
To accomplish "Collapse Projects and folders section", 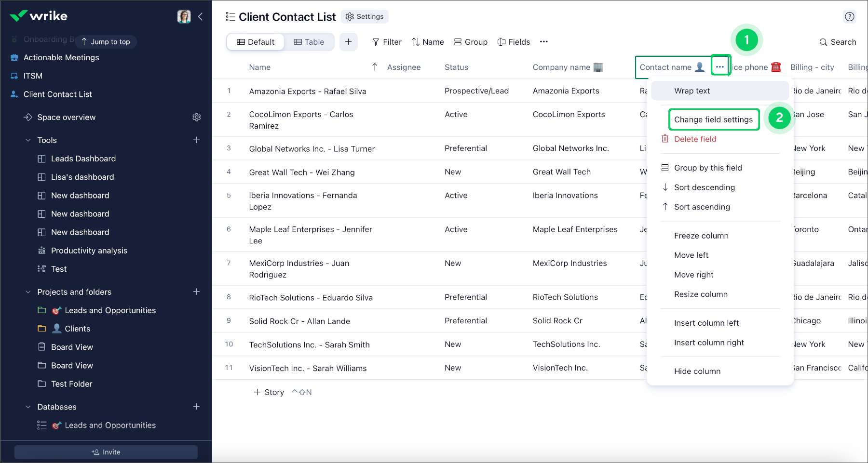I will coord(28,292).
